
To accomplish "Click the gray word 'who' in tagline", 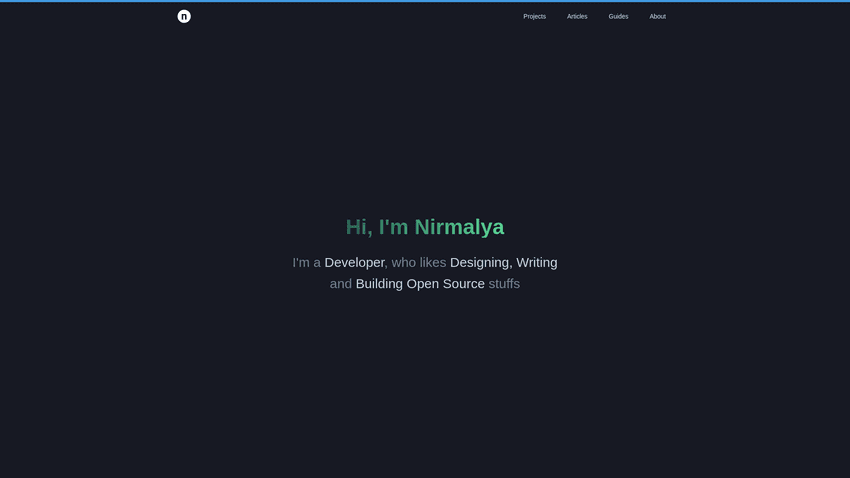I will (404, 263).
